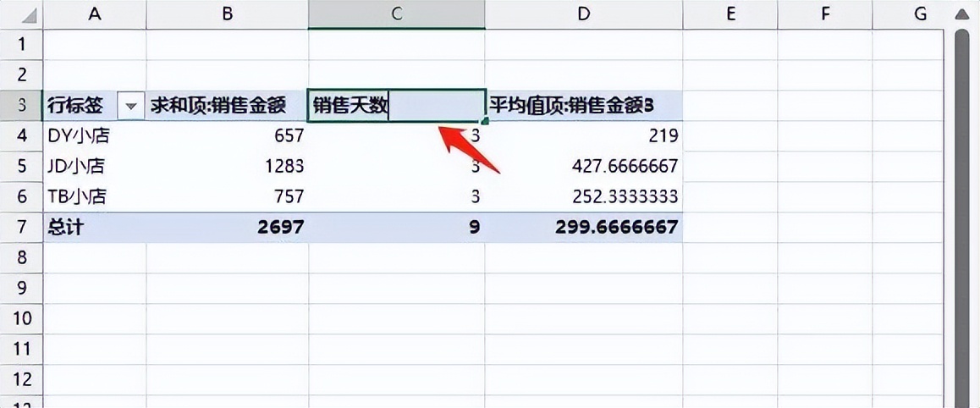Select column F header
This screenshot has height=408, width=980.
[x=825, y=14]
